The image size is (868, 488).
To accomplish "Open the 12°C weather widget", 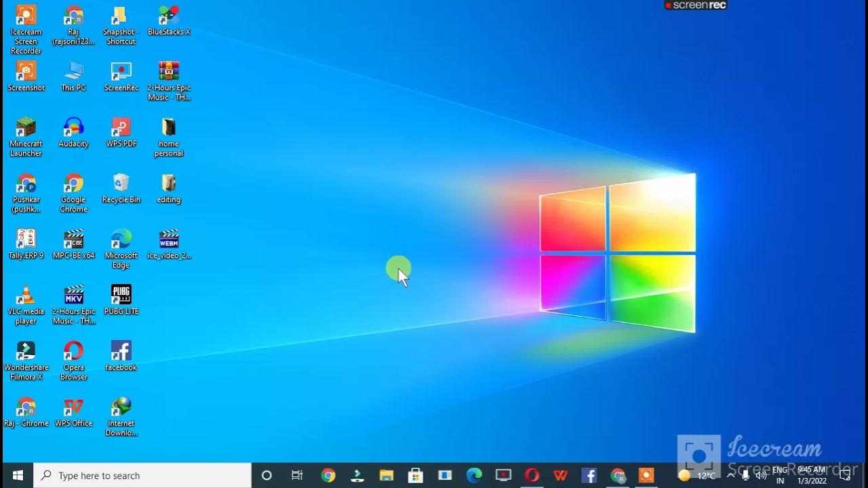I will tap(697, 476).
